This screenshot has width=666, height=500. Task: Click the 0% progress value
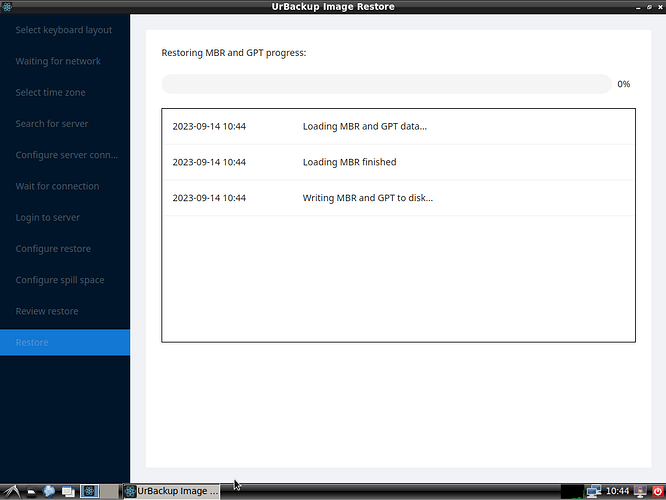(x=624, y=84)
